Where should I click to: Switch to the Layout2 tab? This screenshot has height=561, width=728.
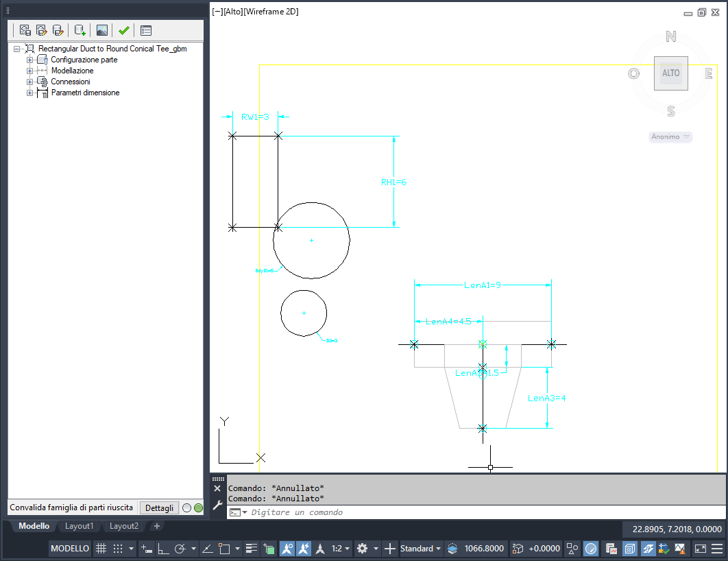tap(124, 526)
